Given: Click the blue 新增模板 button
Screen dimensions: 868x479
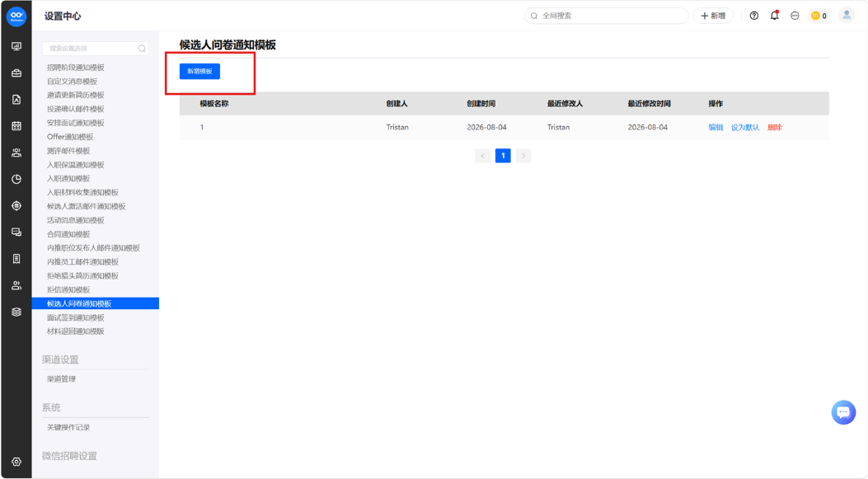Looking at the screenshot, I should tap(199, 71).
